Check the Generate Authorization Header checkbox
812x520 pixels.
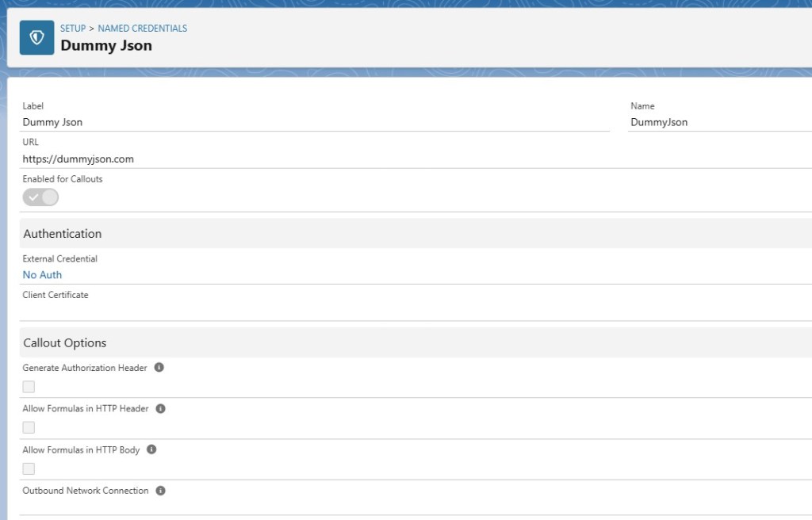pyautogui.click(x=29, y=387)
